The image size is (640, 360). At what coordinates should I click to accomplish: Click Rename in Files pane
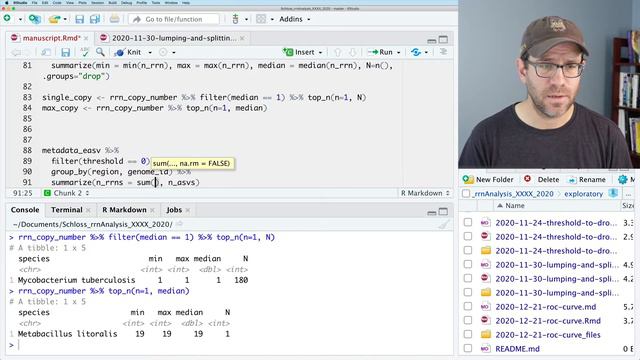coord(587,179)
